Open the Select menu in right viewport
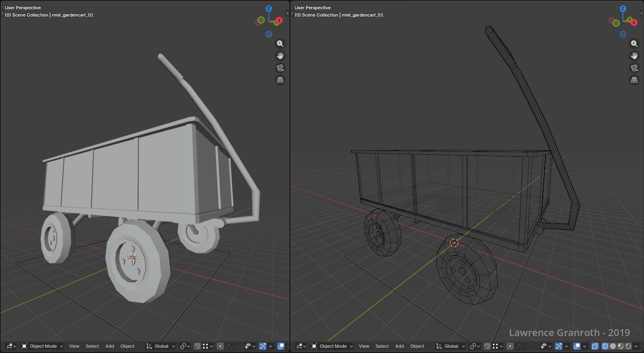The image size is (644, 353). pyautogui.click(x=382, y=346)
